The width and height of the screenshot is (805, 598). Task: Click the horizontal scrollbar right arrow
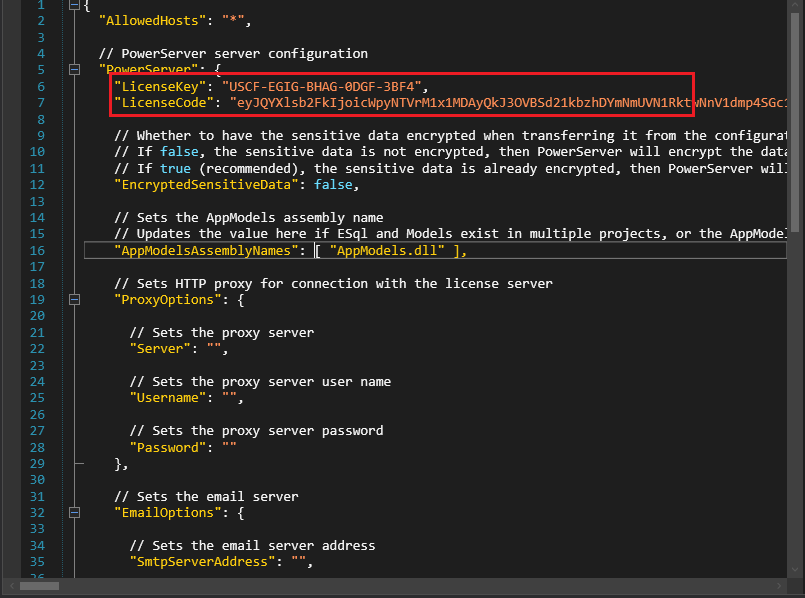[778, 586]
